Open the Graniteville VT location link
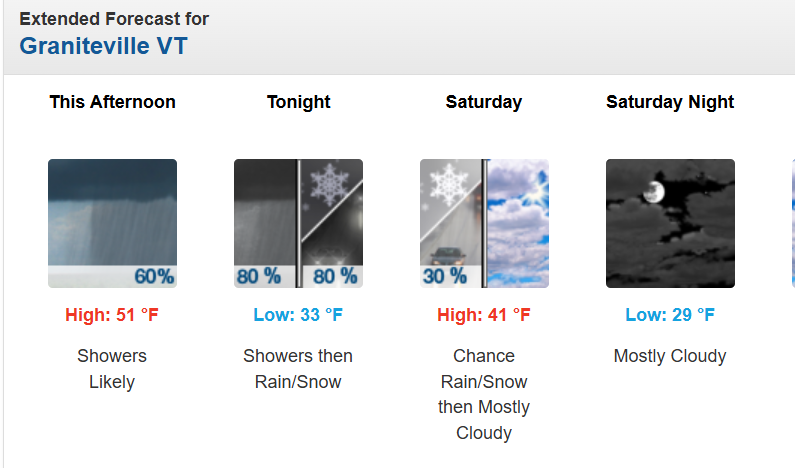This screenshot has height=468, width=795. pyautogui.click(x=103, y=46)
